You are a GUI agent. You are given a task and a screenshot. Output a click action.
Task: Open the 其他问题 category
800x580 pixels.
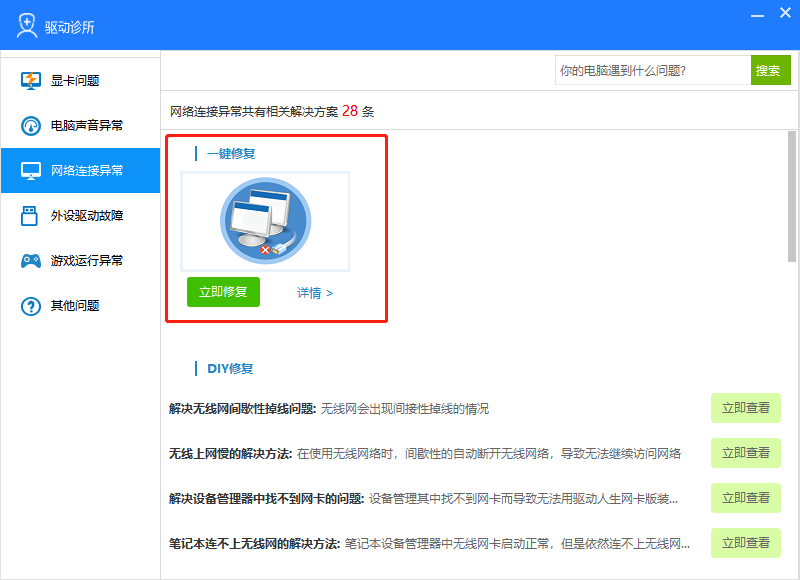80,305
